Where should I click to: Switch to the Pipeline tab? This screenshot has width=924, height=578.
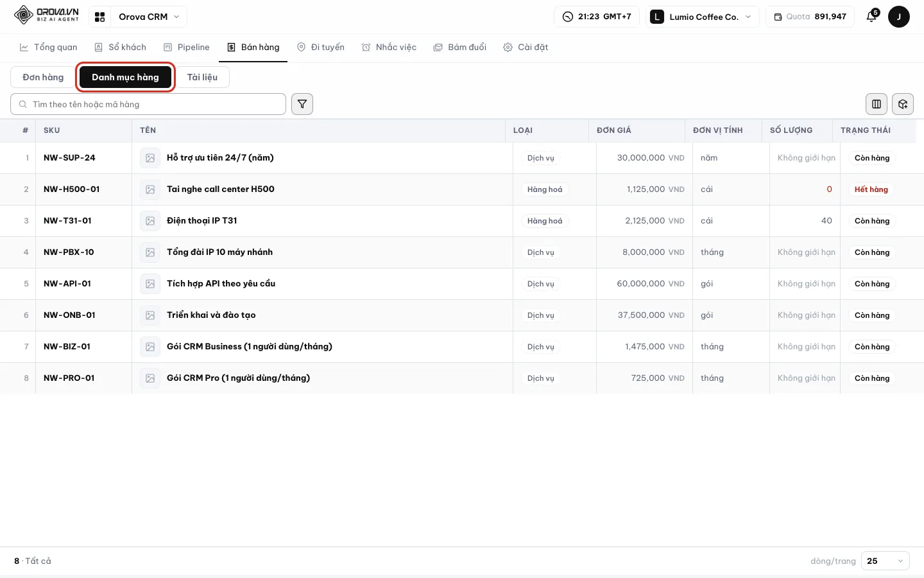[x=187, y=47]
